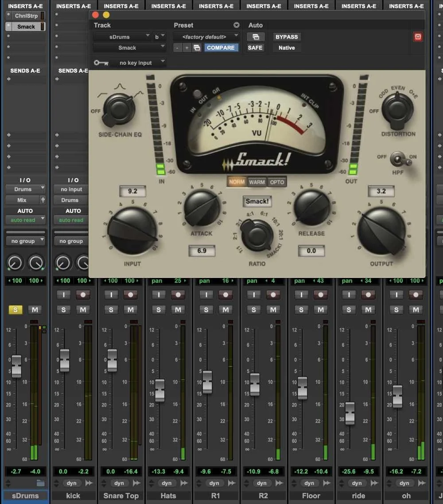
Task: Click the Distortion selector knob
Action: pyautogui.click(x=397, y=110)
